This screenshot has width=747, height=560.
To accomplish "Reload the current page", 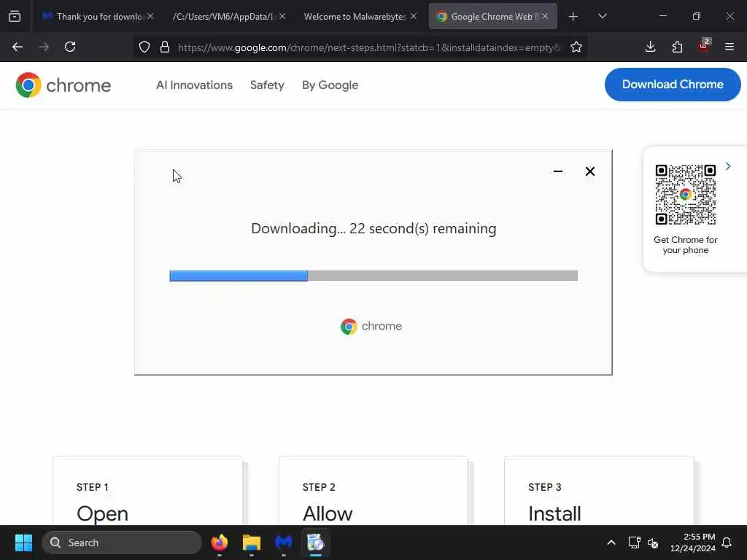I will (x=70, y=47).
